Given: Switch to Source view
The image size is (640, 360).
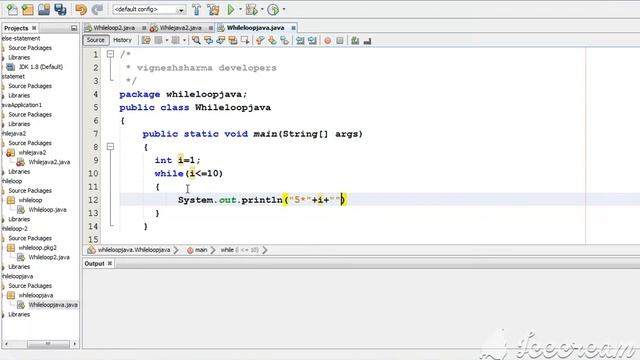Looking at the screenshot, I should click(x=96, y=40).
